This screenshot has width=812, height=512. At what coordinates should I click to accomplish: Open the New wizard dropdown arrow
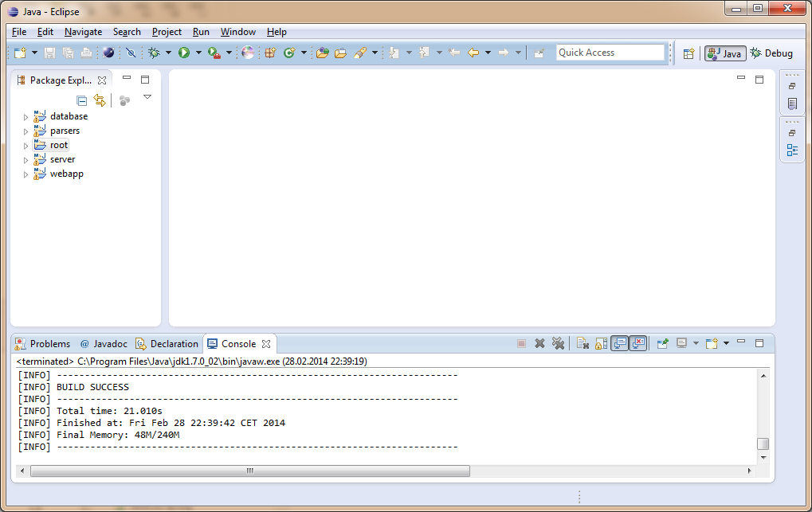pos(34,53)
